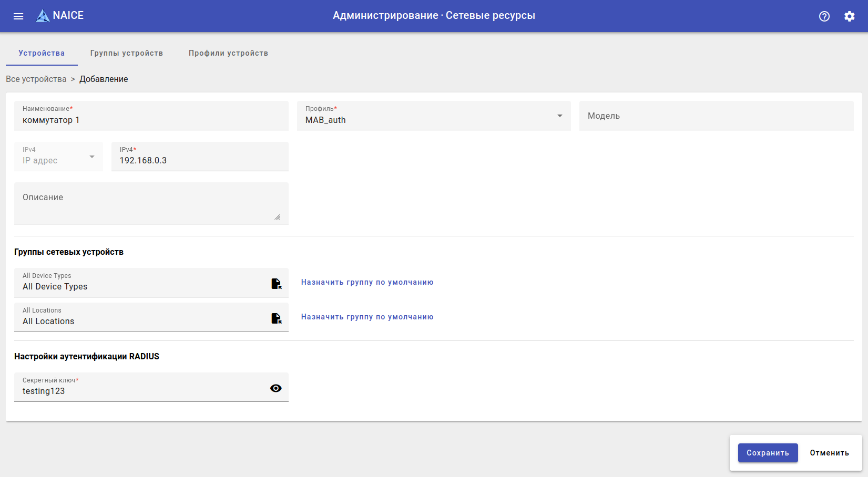Viewport: 868px width, 477px height.
Task: Switch to the Устройства tab
Action: coord(42,53)
